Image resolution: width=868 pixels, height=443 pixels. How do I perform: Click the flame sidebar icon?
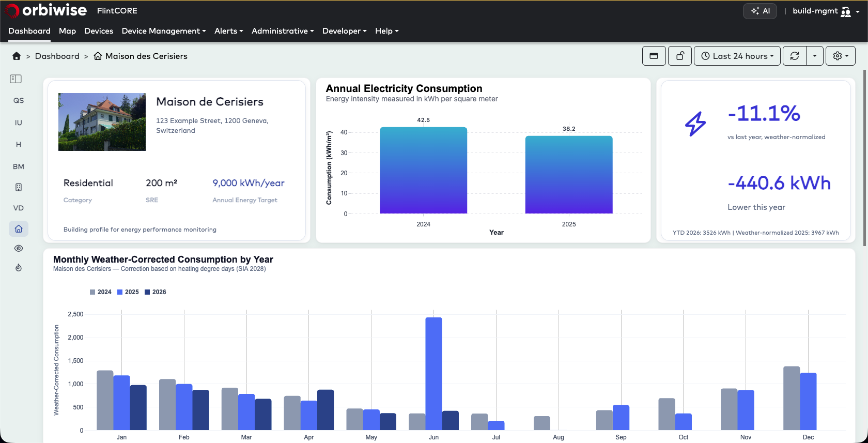pyautogui.click(x=19, y=268)
